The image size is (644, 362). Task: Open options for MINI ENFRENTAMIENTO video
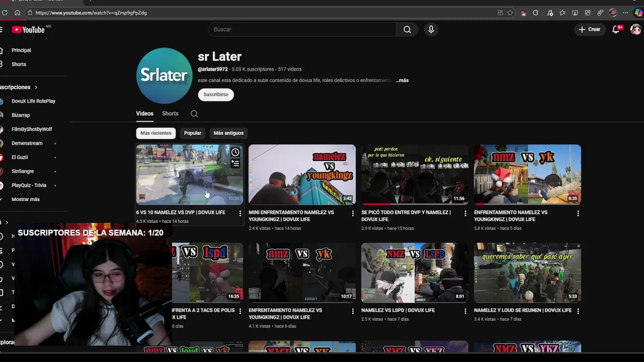(x=353, y=214)
